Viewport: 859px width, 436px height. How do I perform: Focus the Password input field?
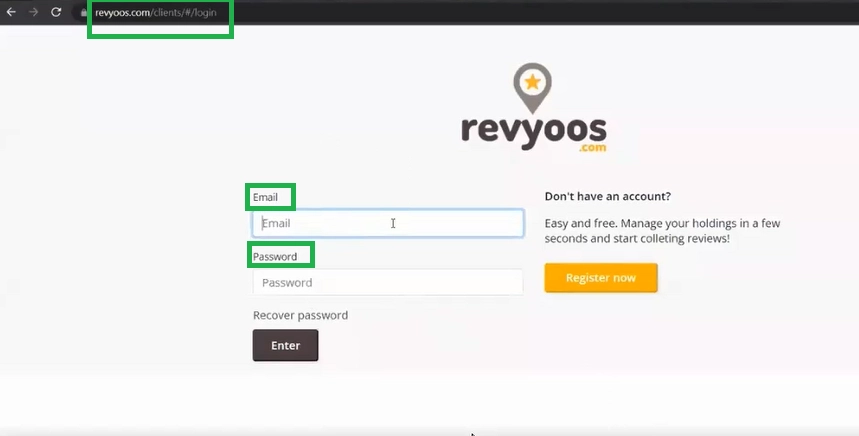tap(388, 282)
